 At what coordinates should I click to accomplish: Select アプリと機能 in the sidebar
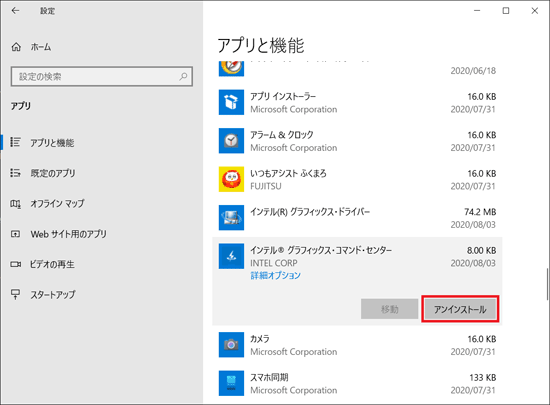(102, 142)
